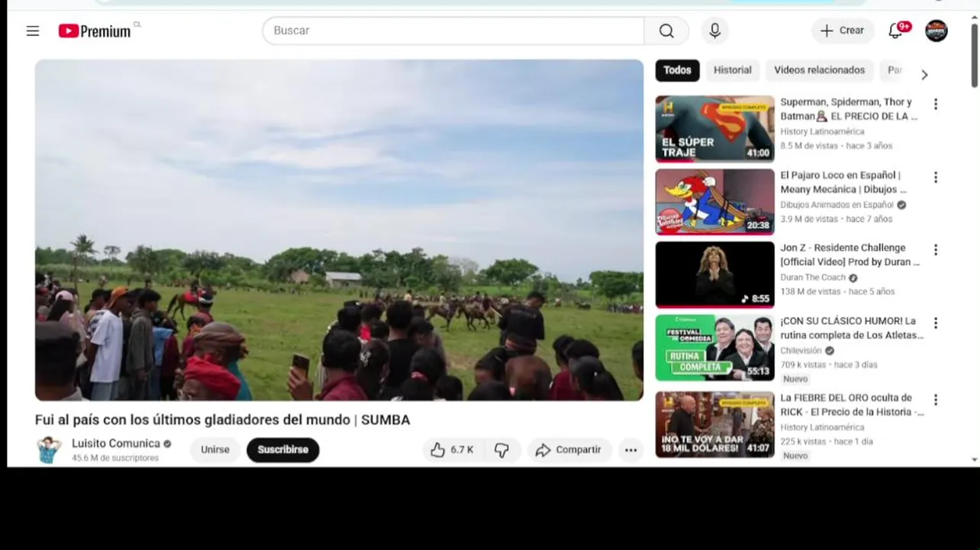Open Luisito Comunica channel avatar

click(x=49, y=450)
